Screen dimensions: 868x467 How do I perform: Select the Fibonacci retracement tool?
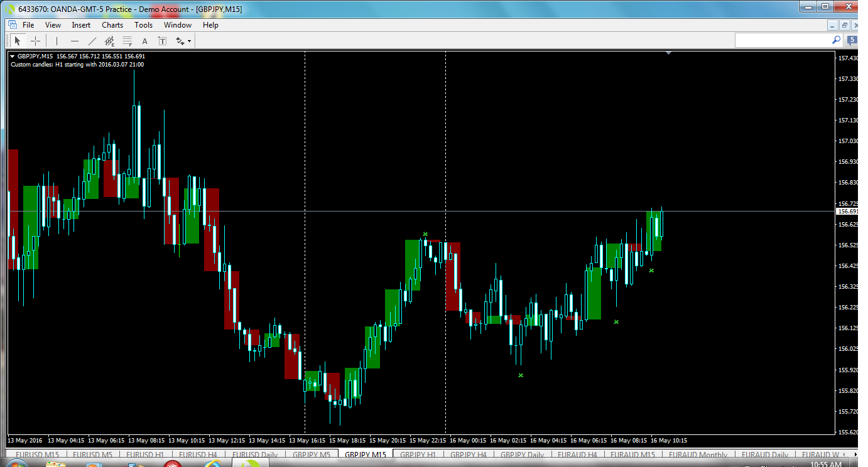127,41
